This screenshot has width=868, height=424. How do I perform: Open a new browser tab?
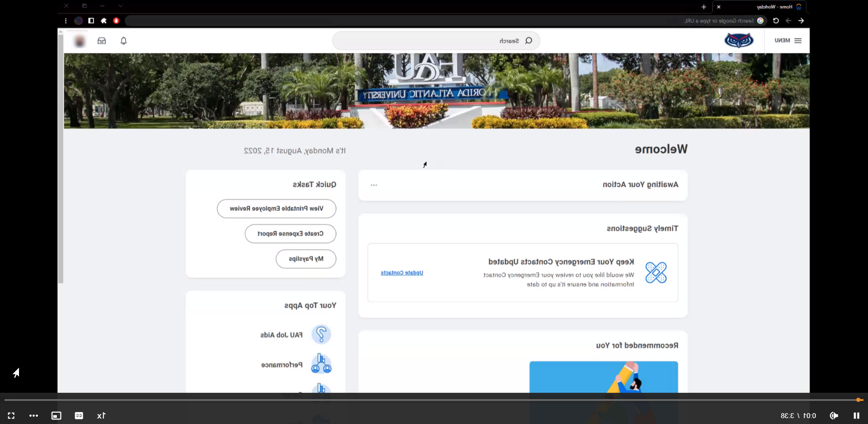click(703, 7)
